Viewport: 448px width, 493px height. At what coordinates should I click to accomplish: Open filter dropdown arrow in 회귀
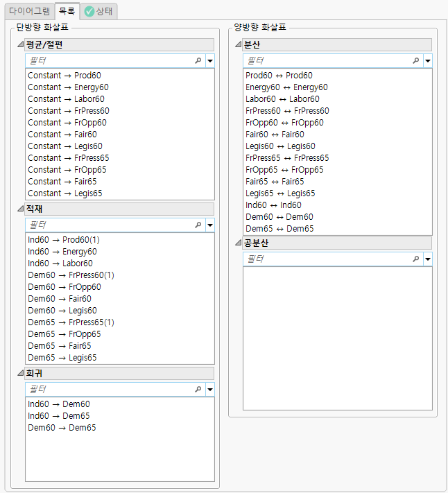point(210,390)
